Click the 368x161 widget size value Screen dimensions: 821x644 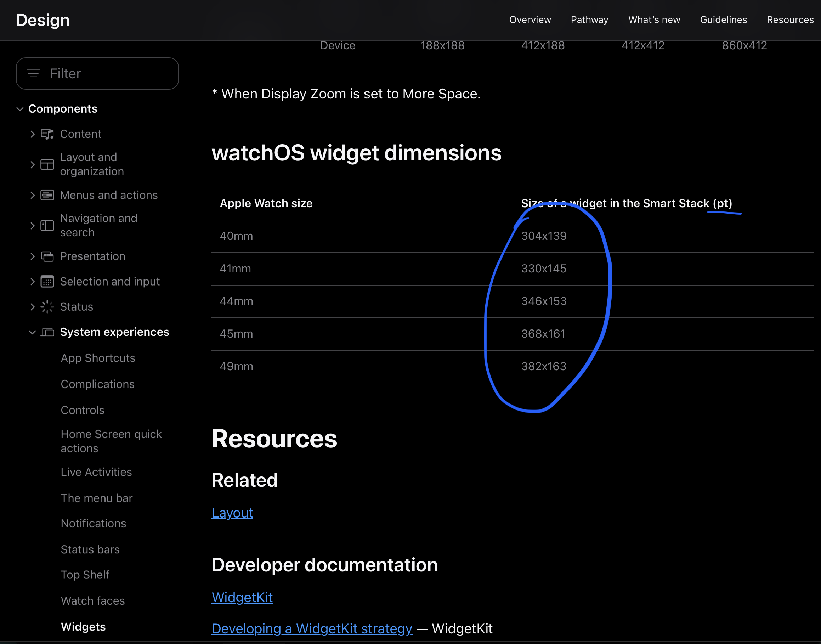point(543,334)
